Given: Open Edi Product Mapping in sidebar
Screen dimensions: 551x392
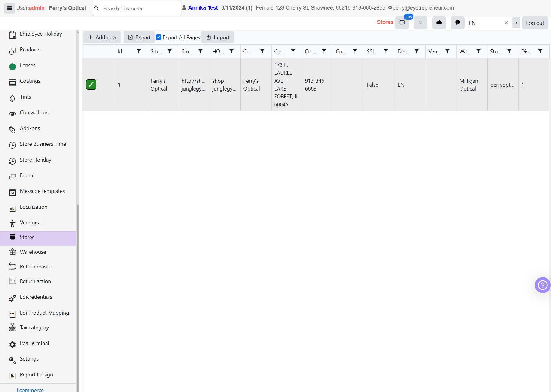Looking at the screenshot, I should 44,313.
